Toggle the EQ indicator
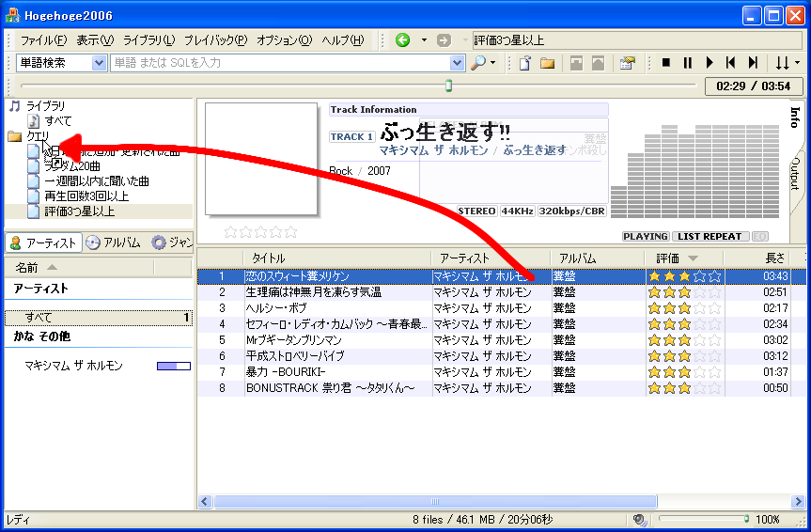This screenshot has width=811, height=532. 759,237
